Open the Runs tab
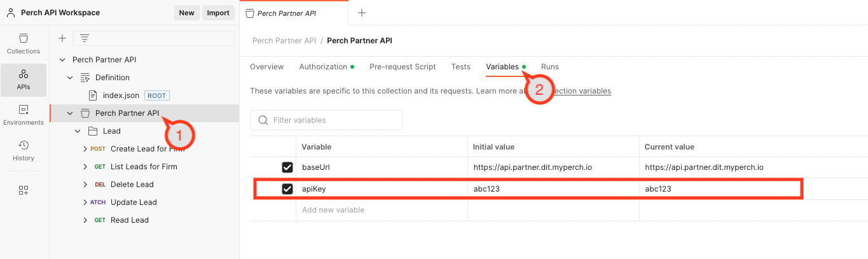This screenshot has width=868, height=259. [x=550, y=67]
